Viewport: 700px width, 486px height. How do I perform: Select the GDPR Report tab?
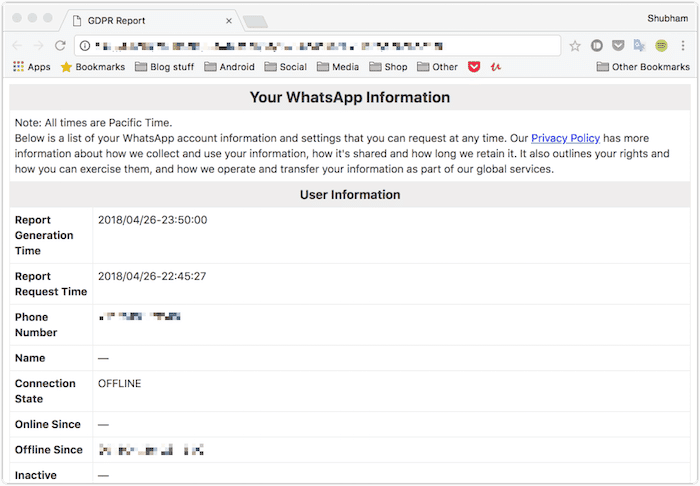[x=152, y=21]
